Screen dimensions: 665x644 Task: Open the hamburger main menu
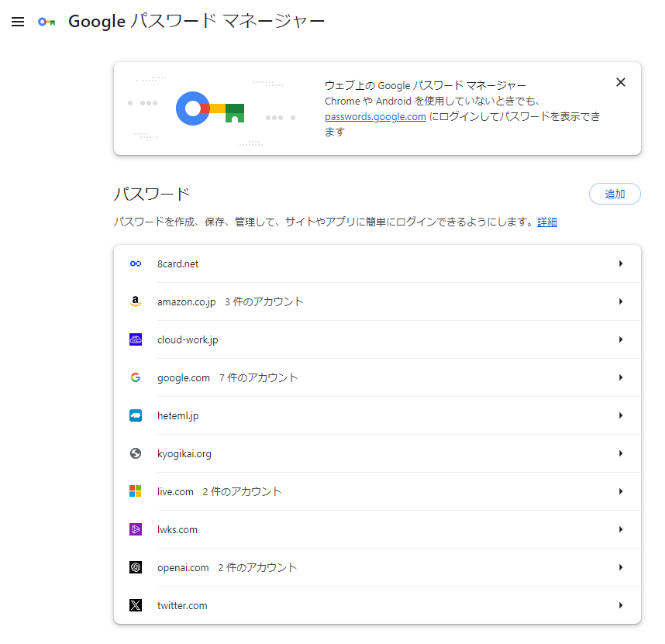[x=18, y=22]
